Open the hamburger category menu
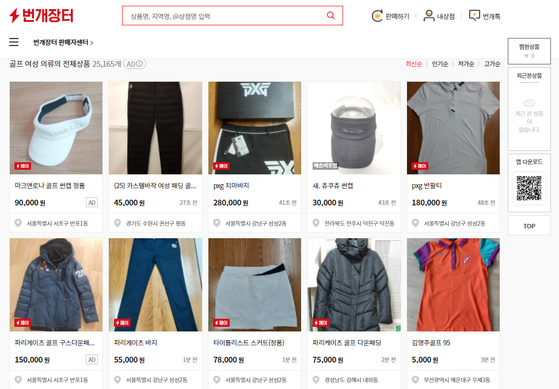The width and height of the screenshot is (559, 389). click(x=14, y=42)
